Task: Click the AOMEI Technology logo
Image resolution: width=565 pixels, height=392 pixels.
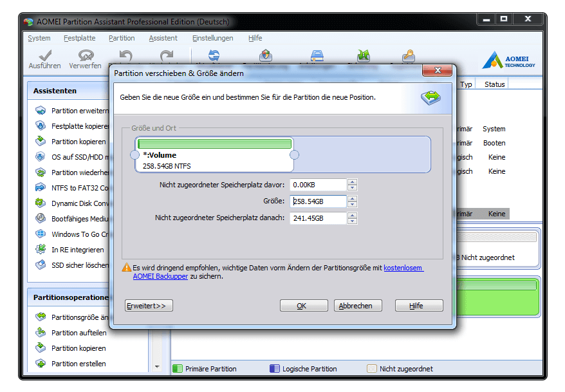Action: [x=509, y=60]
